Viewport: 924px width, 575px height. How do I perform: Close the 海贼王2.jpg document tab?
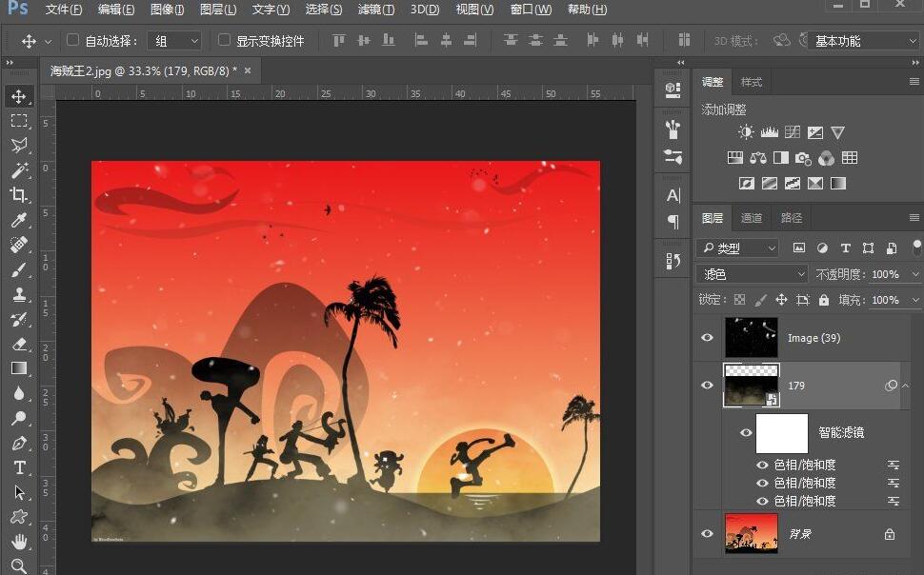point(248,70)
